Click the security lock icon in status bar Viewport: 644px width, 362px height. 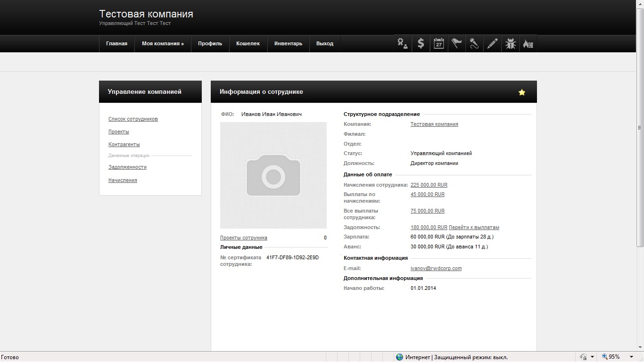click(583, 357)
